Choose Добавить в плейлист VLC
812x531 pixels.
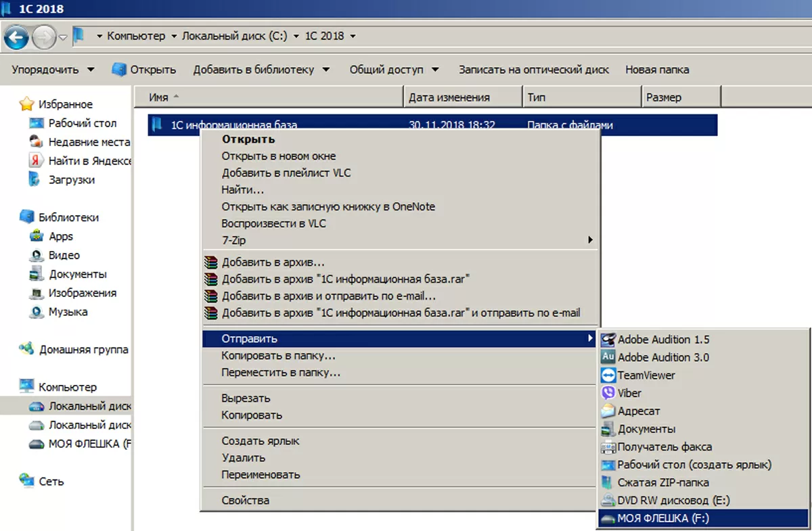[x=286, y=173]
